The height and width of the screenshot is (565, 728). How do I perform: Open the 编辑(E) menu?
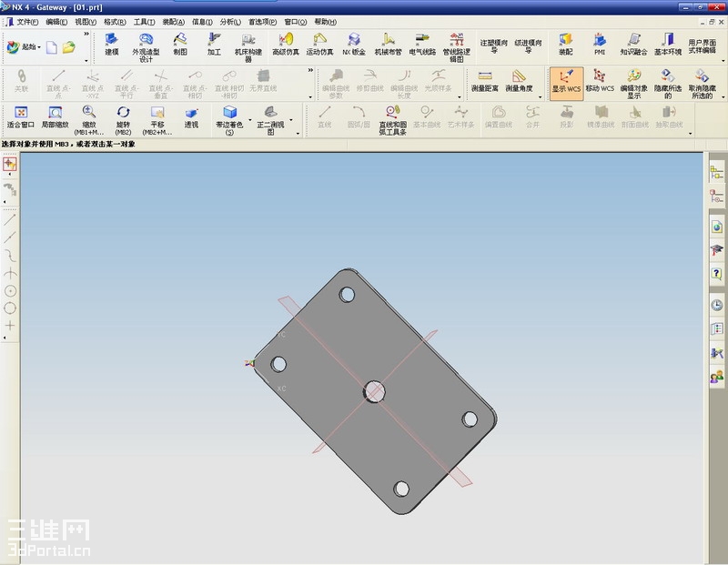tap(56, 22)
